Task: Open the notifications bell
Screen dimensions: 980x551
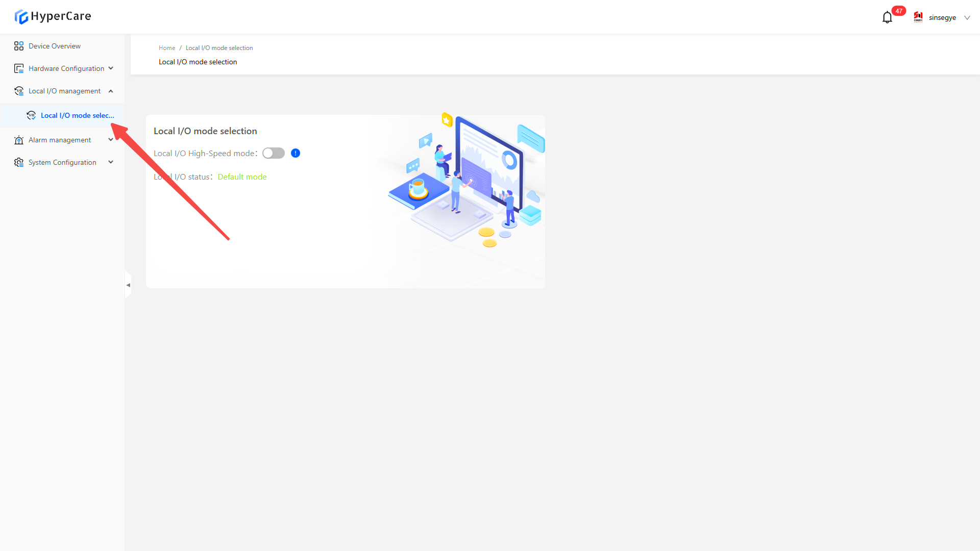Action: (887, 18)
